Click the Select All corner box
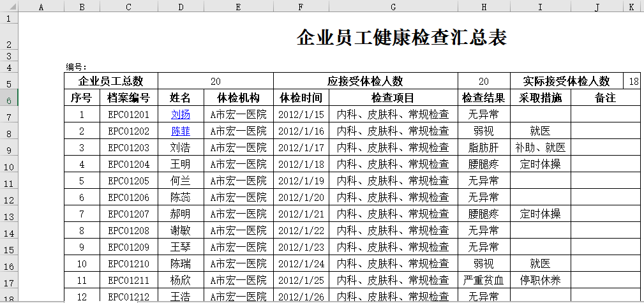The width and height of the screenshot is (644, 303). (9, 7)
